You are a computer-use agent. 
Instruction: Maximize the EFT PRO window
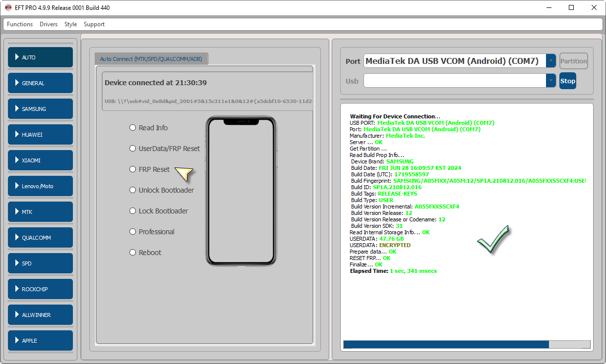[571, 7]
